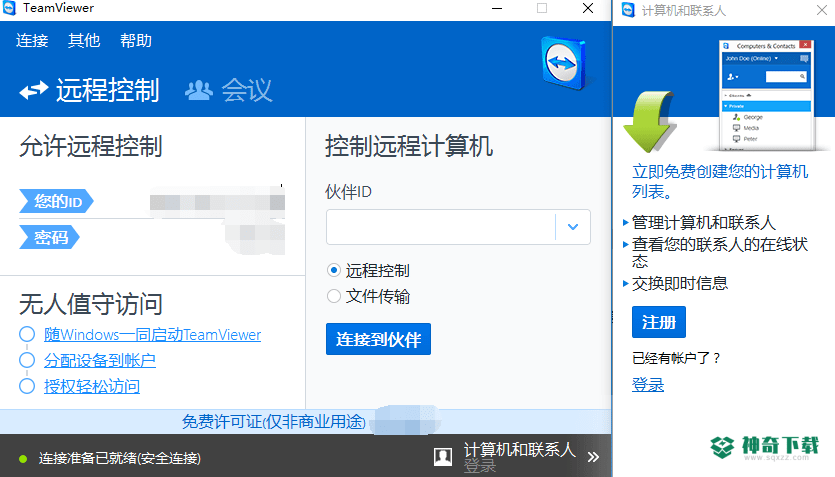Click 注册 button in contacts panel
This screenshot has width=835, height=477.
click(x=659, y=322)
